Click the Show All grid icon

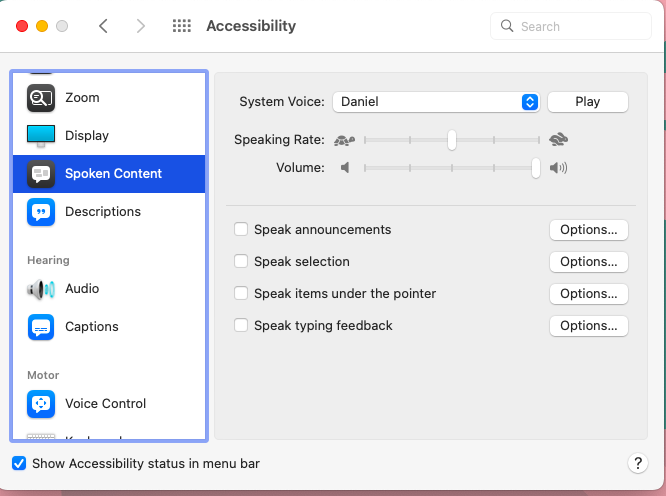coord(182,26)
